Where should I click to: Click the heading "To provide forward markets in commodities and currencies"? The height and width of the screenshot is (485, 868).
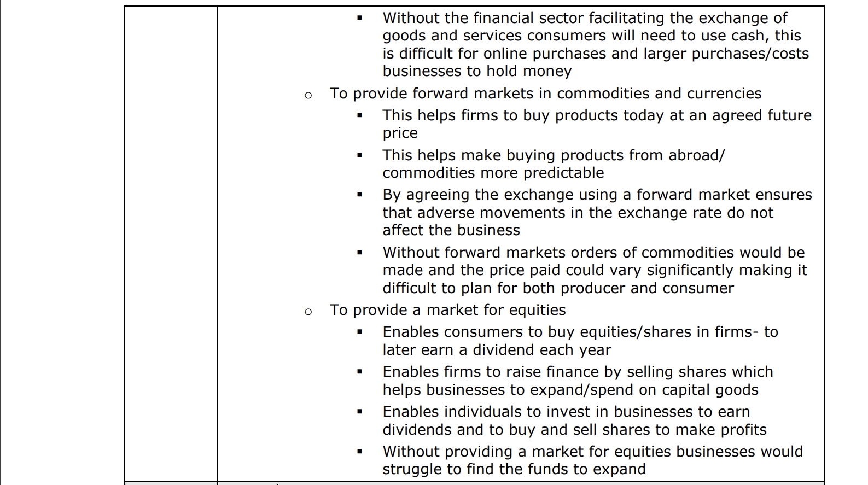click(x=545, y=94)
